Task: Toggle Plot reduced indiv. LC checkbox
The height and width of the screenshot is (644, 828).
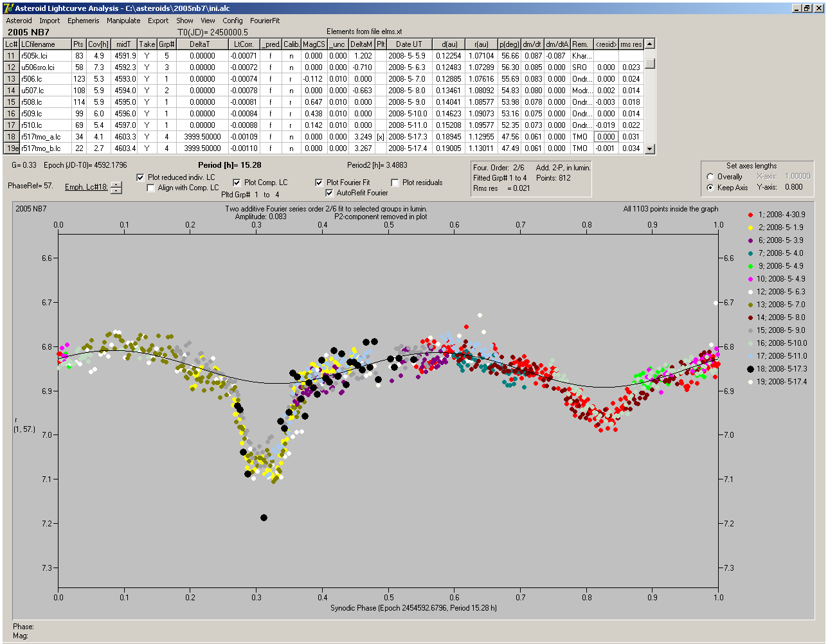Action: [141, 177]
